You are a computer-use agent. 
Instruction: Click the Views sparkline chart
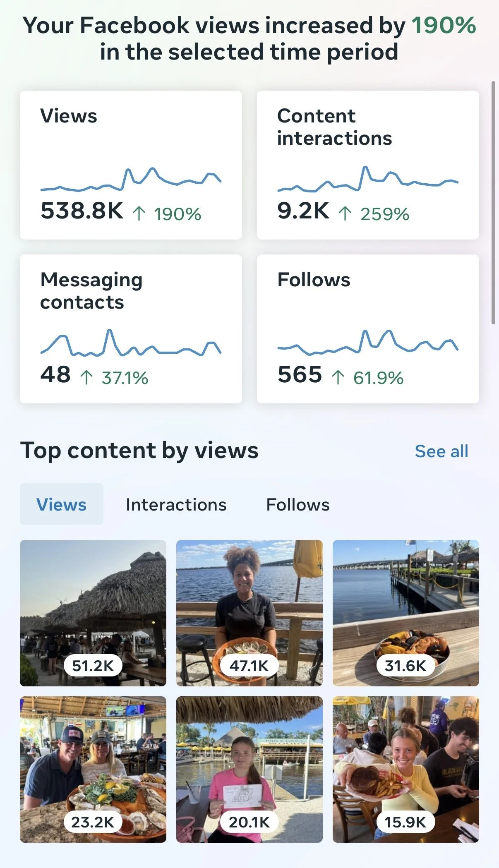pyautogui.click(x=131, y=179)
